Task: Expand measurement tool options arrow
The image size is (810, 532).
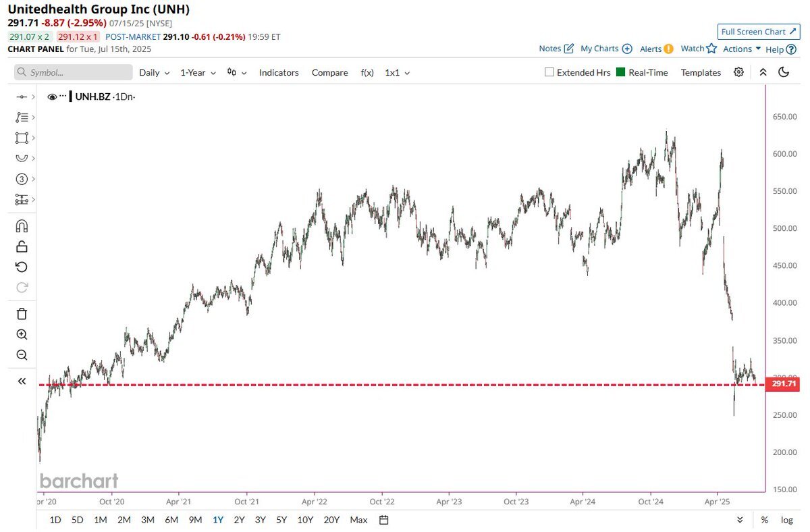Action: tap(32, 200)
